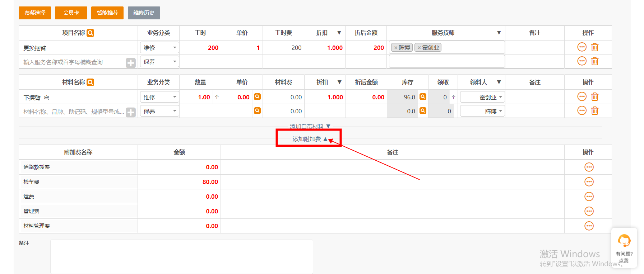The image size is (644, 274).
Task: Click price search icon in empty material row
Action: (257, 110)
